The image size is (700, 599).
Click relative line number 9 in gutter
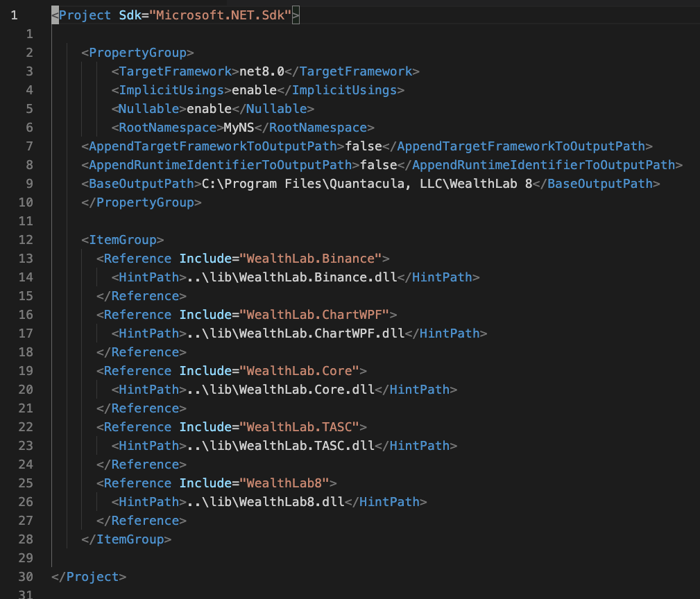(29, 184)
